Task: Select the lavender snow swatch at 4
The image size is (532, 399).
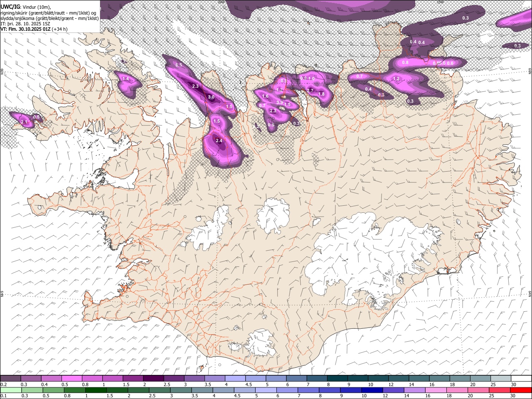Action: click(x=235, y=378)
